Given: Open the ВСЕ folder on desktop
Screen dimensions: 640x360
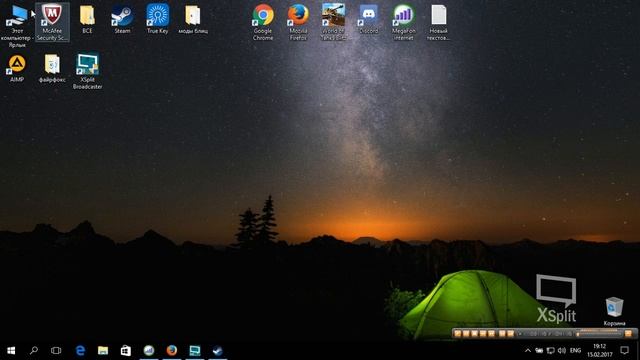Looking at the screenshot, I should 87,20.
